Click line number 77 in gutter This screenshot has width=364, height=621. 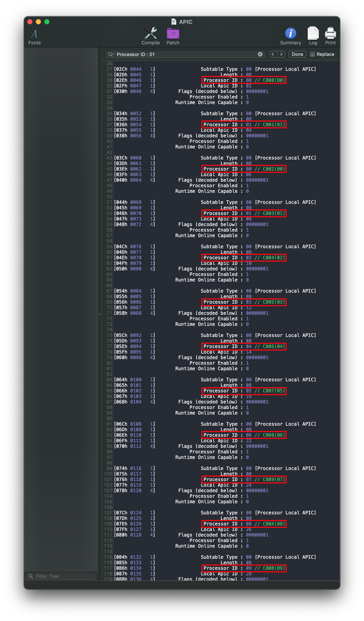point(109,347)
